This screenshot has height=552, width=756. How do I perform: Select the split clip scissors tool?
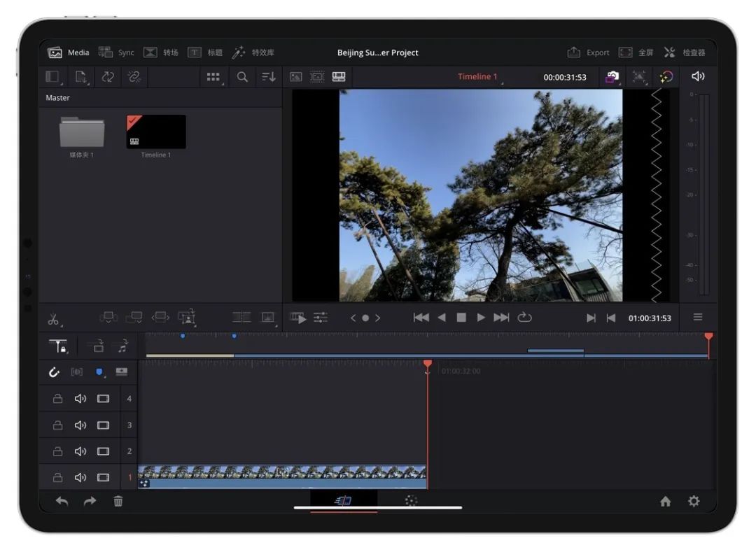(x=53, y=319)
